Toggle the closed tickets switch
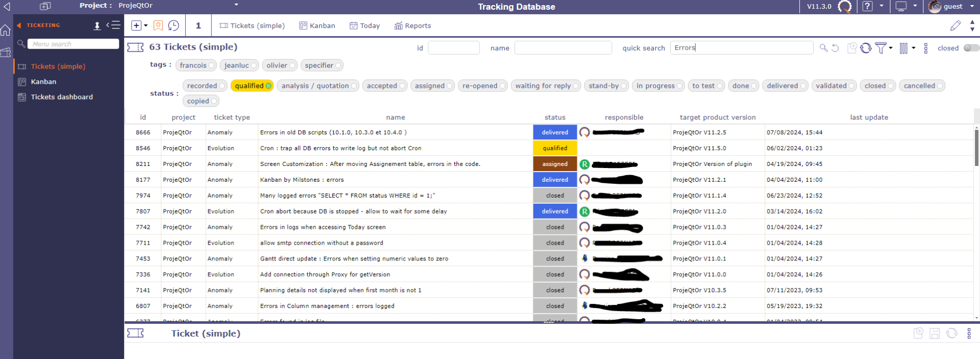Image resolution: width=980 pixels, height=359 pixels. (971, 48)
